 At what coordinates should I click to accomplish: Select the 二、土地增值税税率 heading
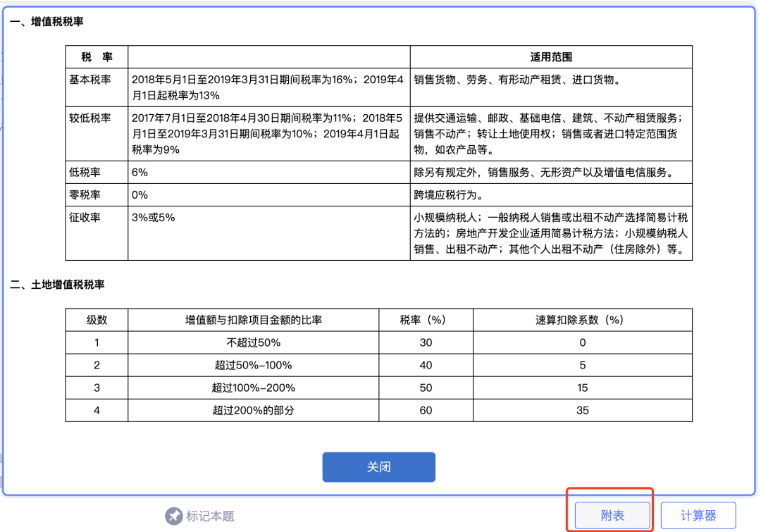pyautogui.click(x=57, y=285)
